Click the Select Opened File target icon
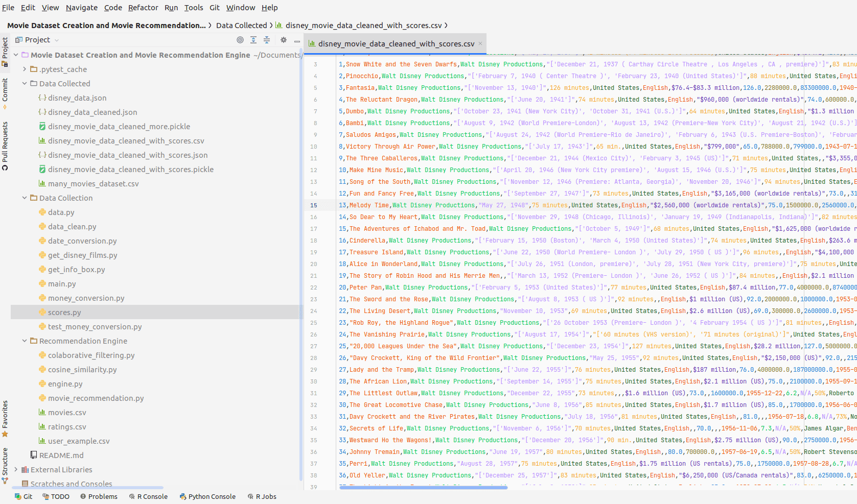857x504 pixels. 240,40
